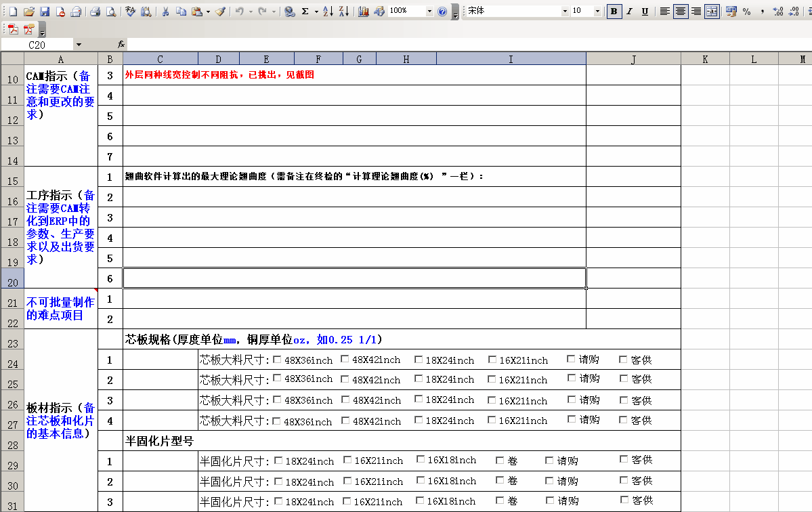Select the 半固化片型号 cell
The height and width of the screenshot is (512, 812).
coord(402,441)
